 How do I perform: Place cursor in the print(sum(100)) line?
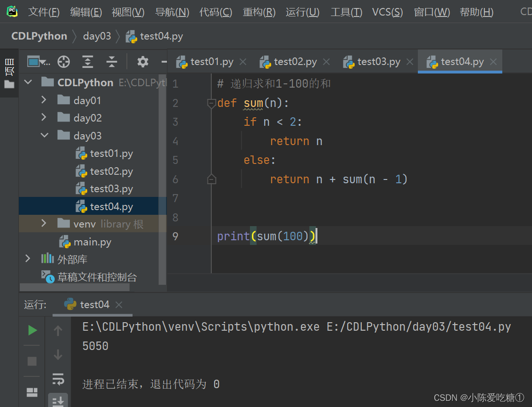point(266,236)
